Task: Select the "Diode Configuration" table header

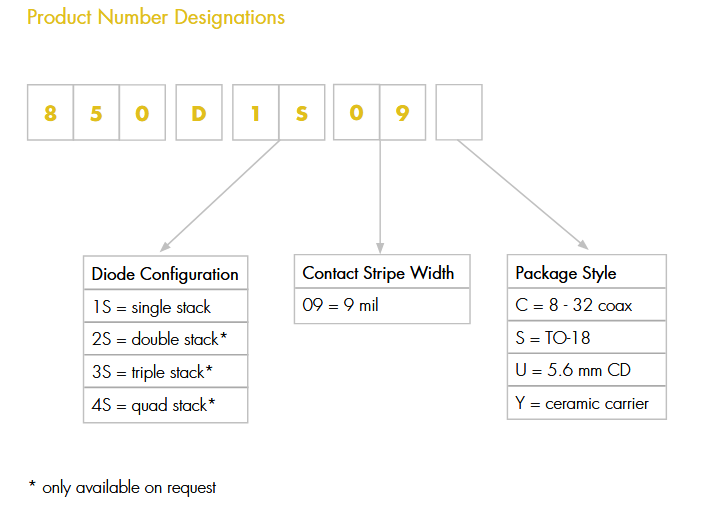Action: [x=165, y=274]
